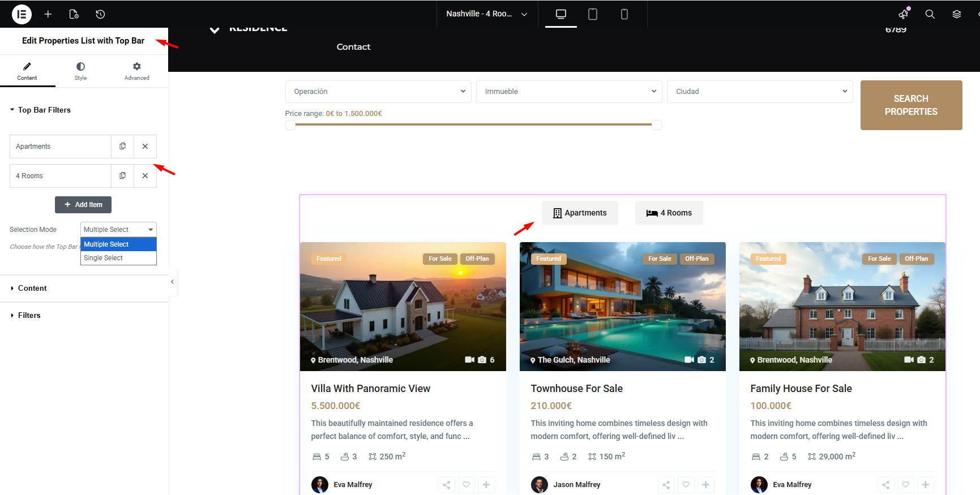Choose Single Select in Selection Mode
Image resolution: width=980 pixels, height=495 pixels.
pyautogui.click(x=104, y=258)
